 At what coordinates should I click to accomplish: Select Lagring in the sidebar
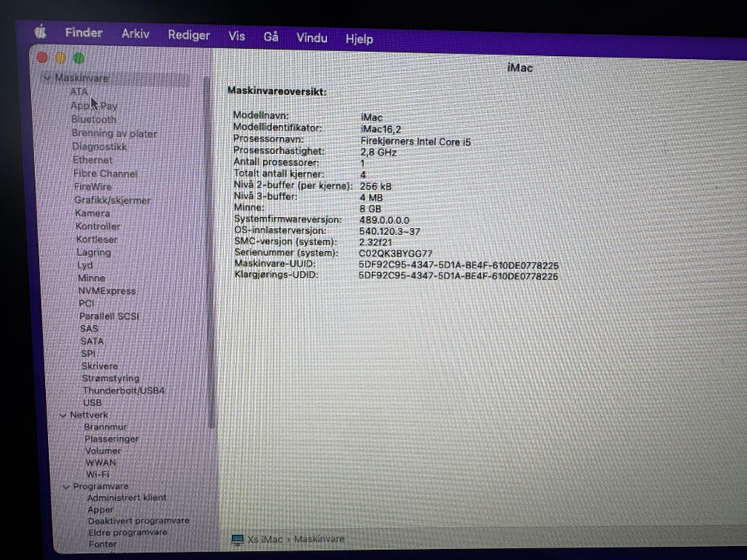(x=94, y=252)
